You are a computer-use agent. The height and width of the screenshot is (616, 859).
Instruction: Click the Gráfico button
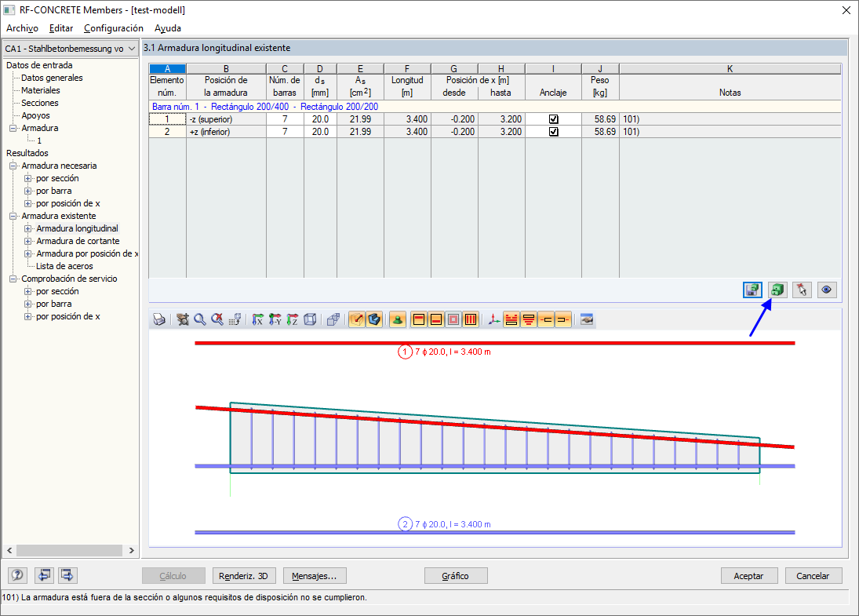point(456,576)
